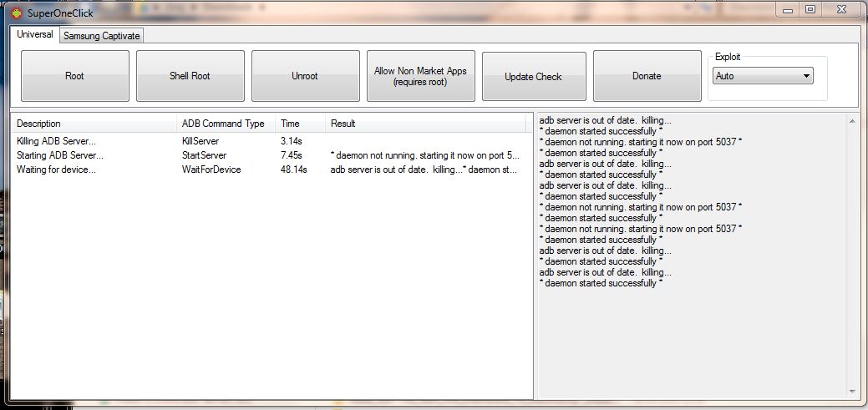Click the KillServer command cell
Image resolution: width=868 pixels, height=410 pixels.
(201, 141)
